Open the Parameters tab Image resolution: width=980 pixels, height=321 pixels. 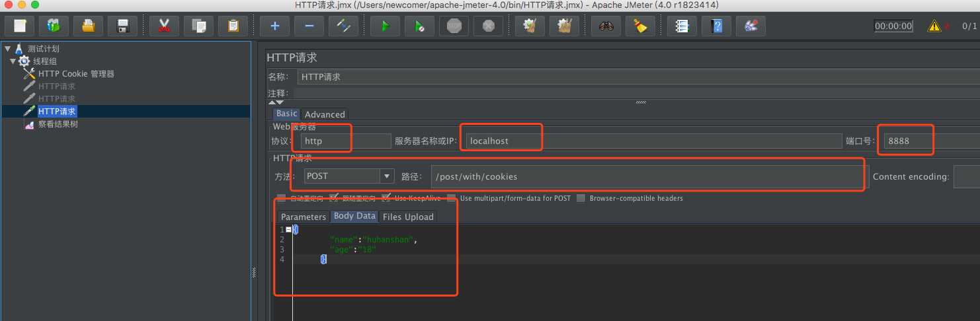click(x=304, y=217)
